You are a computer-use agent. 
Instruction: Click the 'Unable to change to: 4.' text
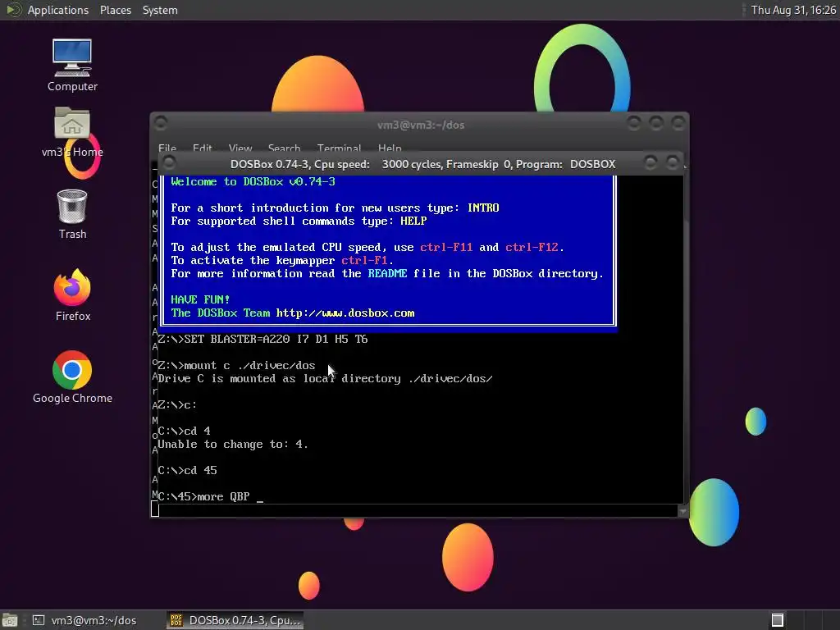tap(232, 444)
